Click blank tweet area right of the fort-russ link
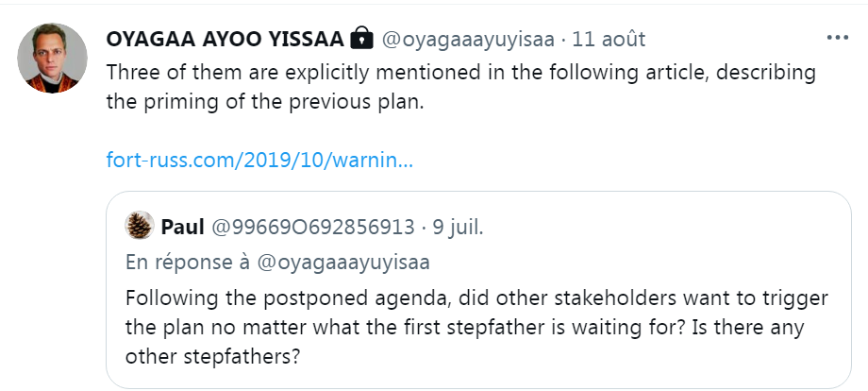The width and height of the screenshot is (868, 391). [613, 160]
